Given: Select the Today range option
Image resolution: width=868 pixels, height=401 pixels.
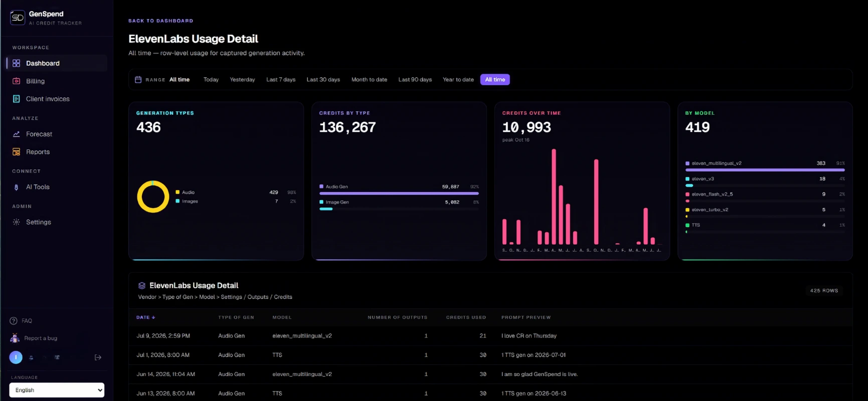Looking at the screenshot, I should (x=211, y=80).
